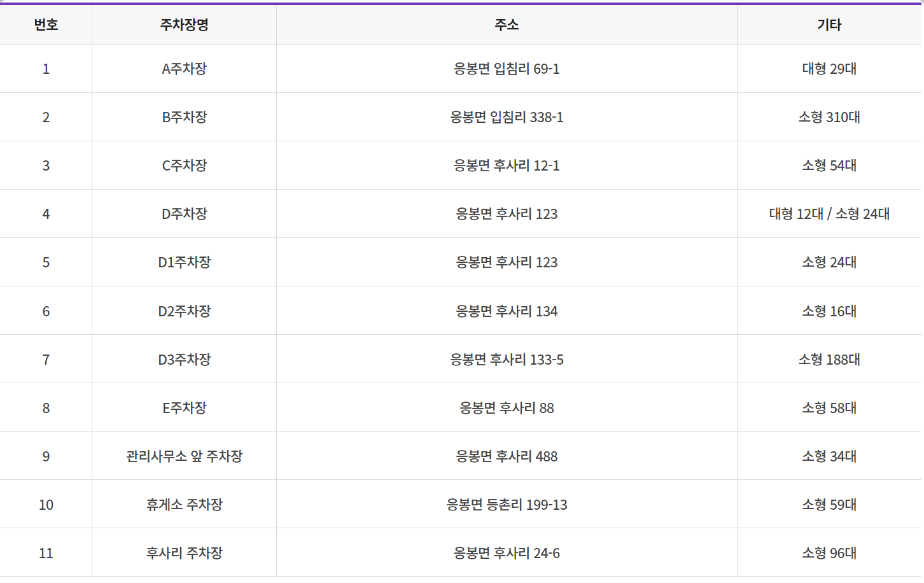Click the 소형 34대 capacity cell
The width and height of the screenshot is (924, 583).
pyautogui.click(x=829, y=456)
